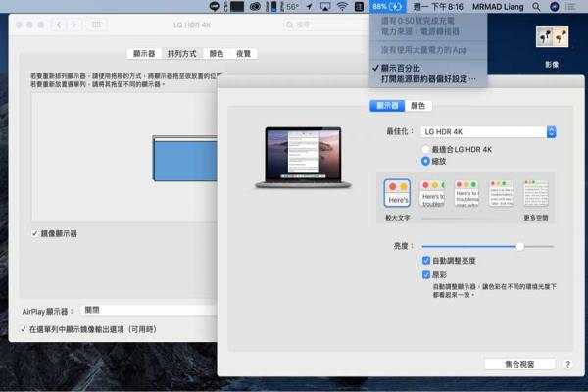
Task: Click the 56° temperature monitor icon
Action: [x=290, y=7]
